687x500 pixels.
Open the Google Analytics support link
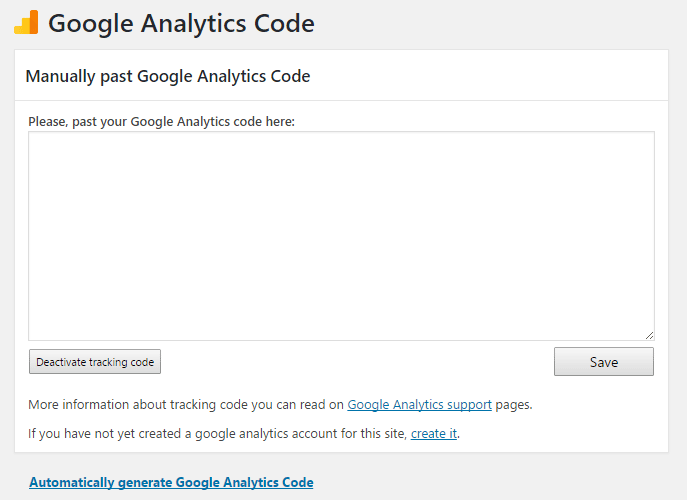(419, 405)
